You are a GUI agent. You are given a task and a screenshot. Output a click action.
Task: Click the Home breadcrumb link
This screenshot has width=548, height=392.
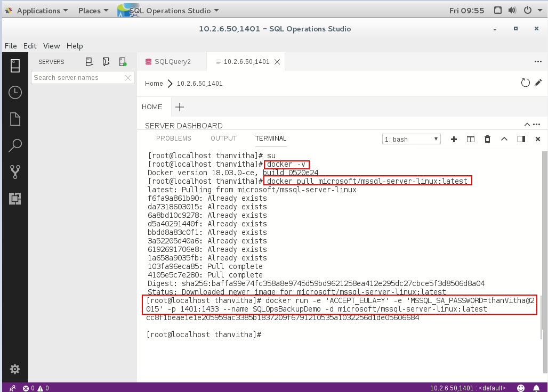(154, 84)
